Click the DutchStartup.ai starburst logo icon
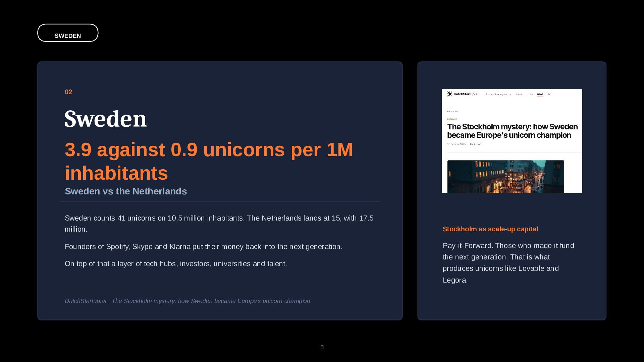The height and width of the screenshot is (362, 644). [x=450, y=94]
